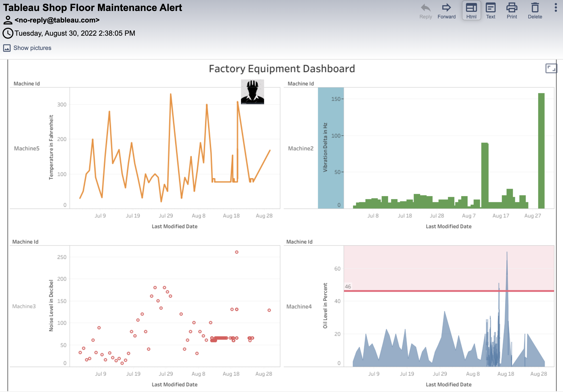This screenshot has width=563, height=392.
Task: Click the noise outlier point above 250
Action: [237, 252]
